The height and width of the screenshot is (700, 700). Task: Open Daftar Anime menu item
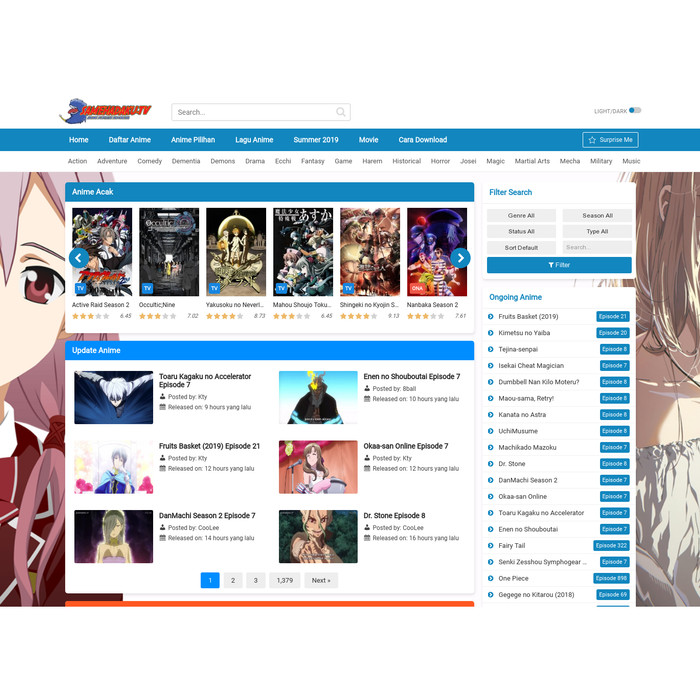pos(130,140)
